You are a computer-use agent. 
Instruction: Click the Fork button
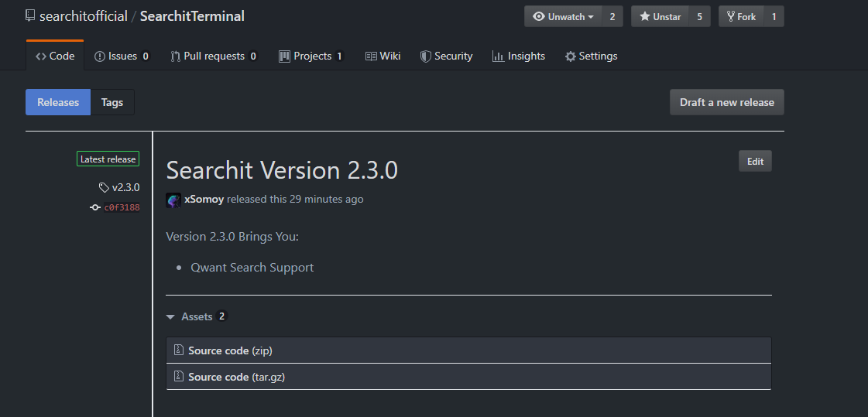pyautogui.click(x=741, y=16)
